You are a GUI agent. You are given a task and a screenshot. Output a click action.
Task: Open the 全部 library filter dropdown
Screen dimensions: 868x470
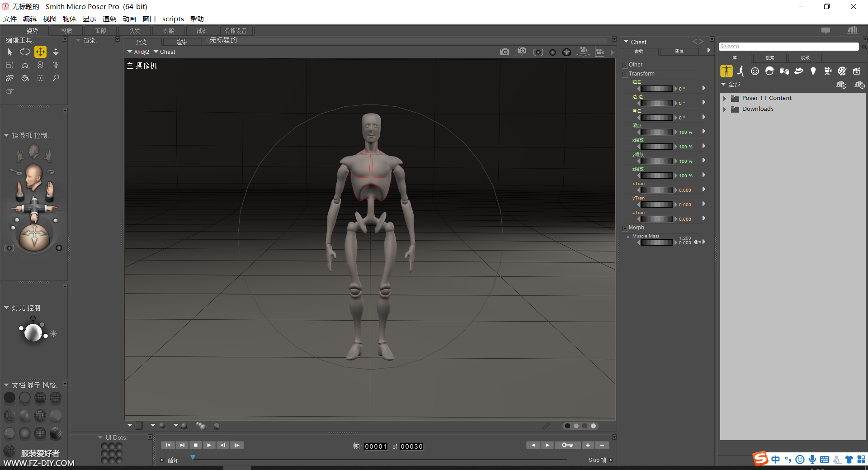pyautogui.click(x=730, y=85)
